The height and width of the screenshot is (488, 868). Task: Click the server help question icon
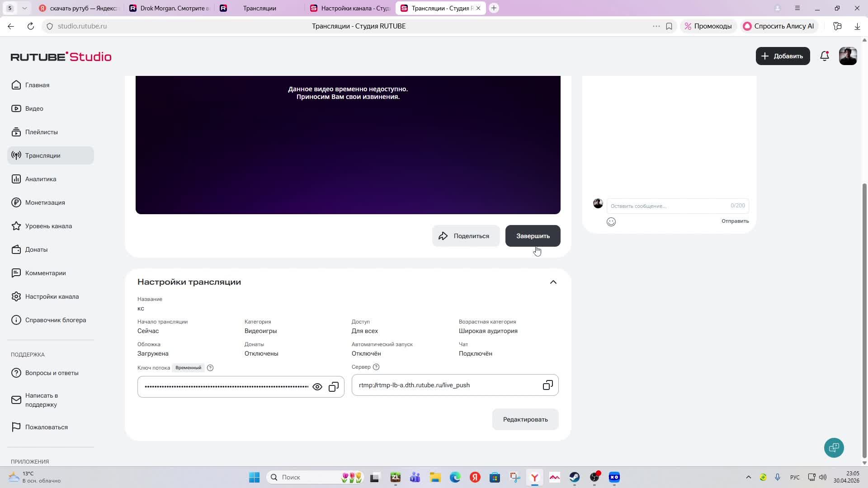click(x=376, y=367)
